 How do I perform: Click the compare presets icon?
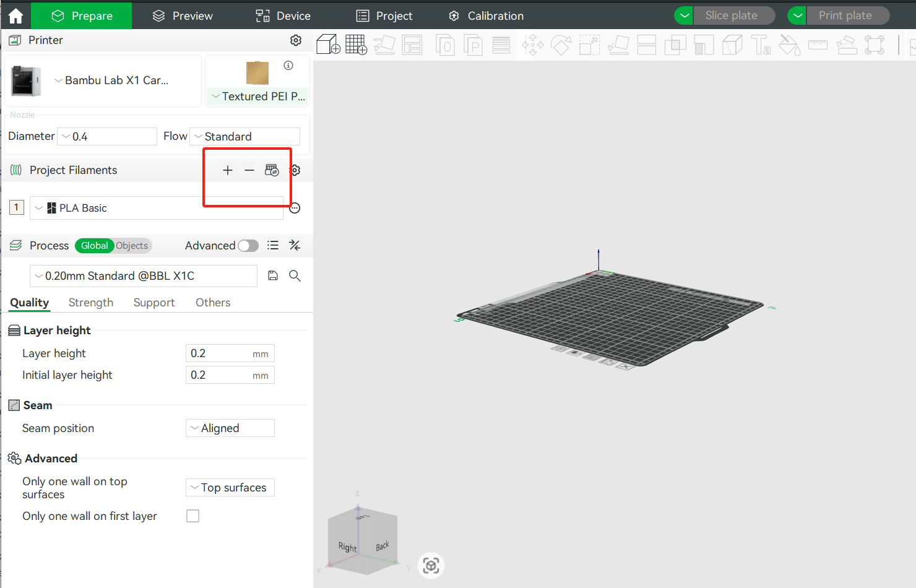[295, 246]
